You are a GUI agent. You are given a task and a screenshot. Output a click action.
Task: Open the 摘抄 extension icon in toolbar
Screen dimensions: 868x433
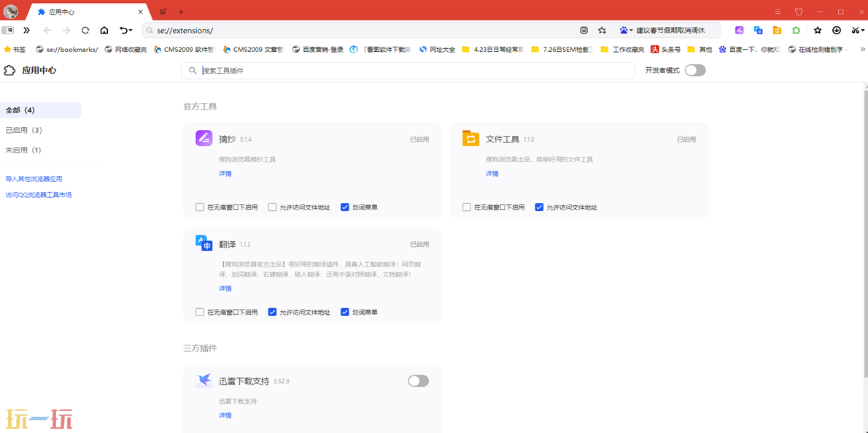tap(739, 31)
